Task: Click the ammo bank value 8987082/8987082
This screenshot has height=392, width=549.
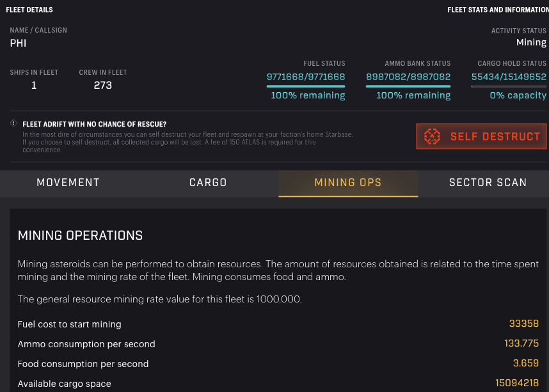Action: coord(408,77)
